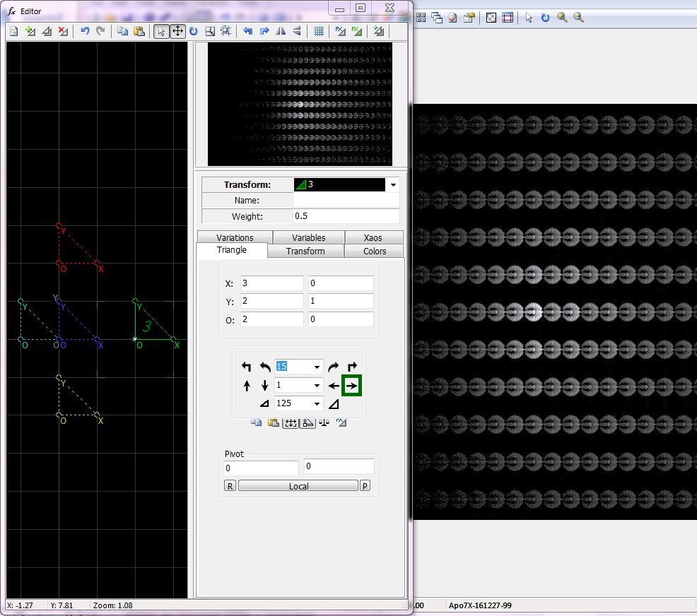Switch to the Variations tab
The width and height of the screenshot is (697, 616).
[x=235, y=237]
